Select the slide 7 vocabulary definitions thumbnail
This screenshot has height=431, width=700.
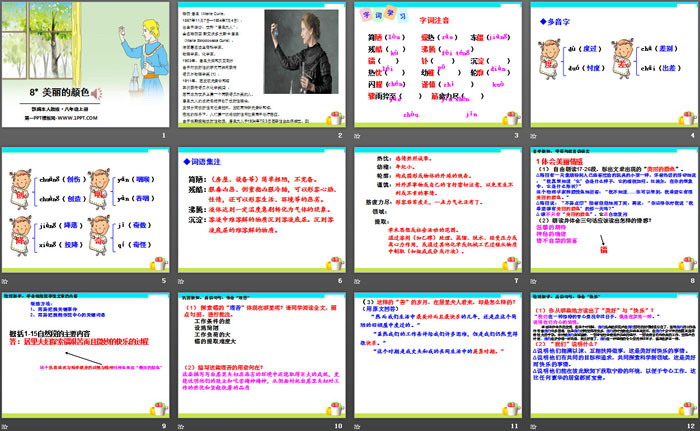coord(435,209)
